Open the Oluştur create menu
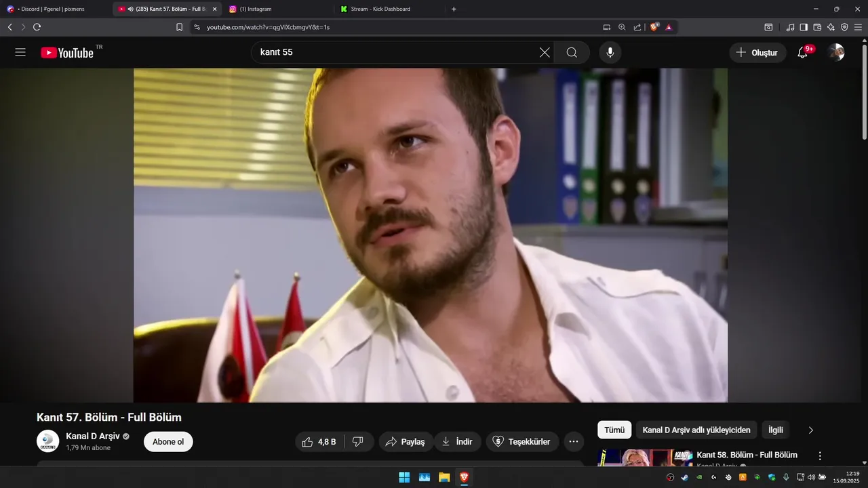 757,52
